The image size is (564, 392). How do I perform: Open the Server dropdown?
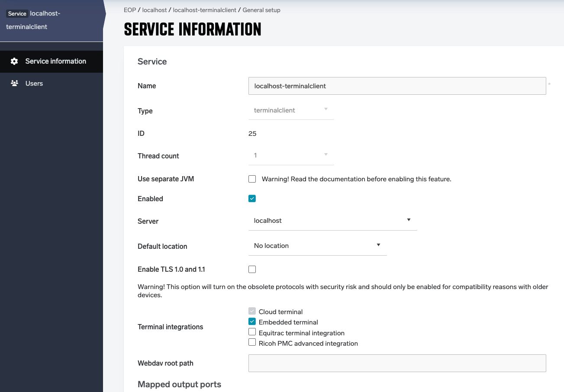tap(332, 221)
